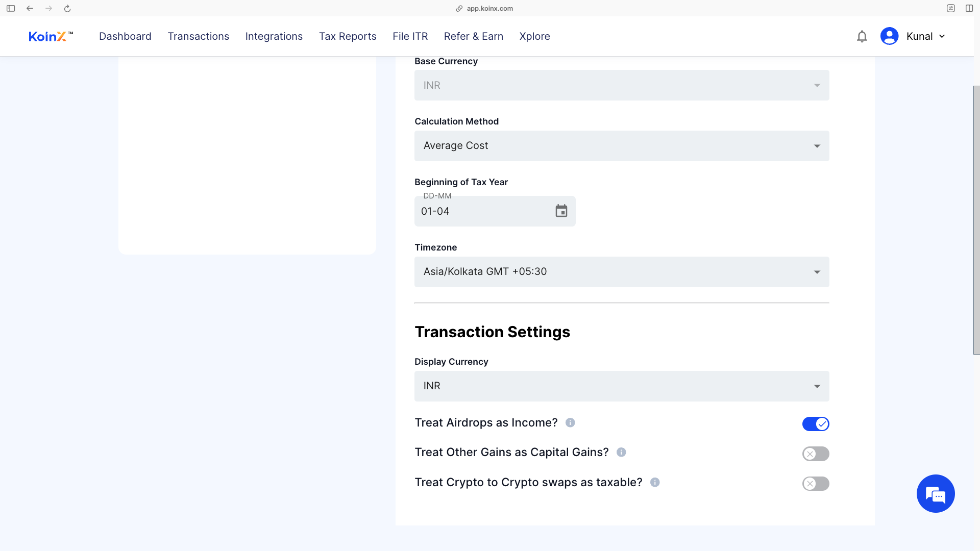Expand the Calculation Method dropdown
Image resolution: width=980 pixels, height=551 pixels.
(621, 145)
